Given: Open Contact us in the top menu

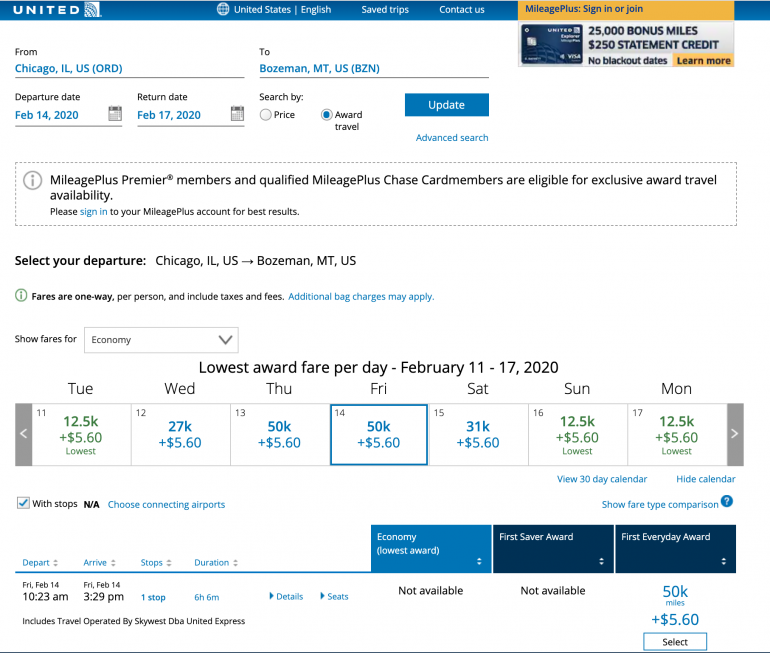Looking at the screenshot, I should tap(461, 10).
